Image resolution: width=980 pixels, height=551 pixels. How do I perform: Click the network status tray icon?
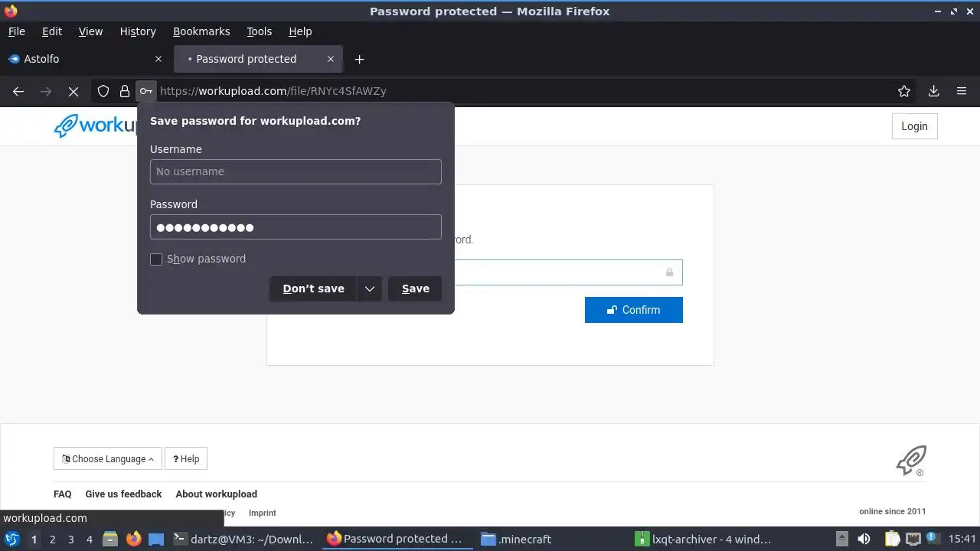[913, 539]
